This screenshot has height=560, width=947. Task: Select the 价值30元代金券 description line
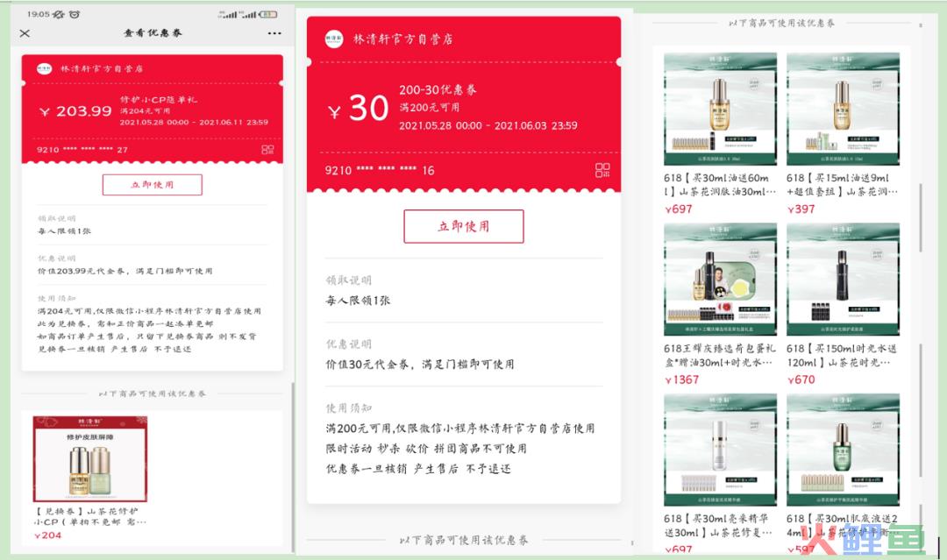pyautogui.click(x=420, y=364)
